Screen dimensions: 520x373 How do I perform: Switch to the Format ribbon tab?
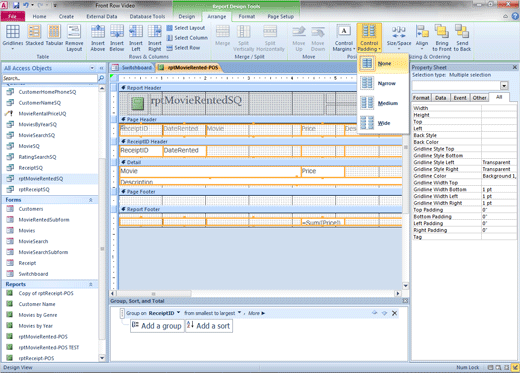click(247, 16)
